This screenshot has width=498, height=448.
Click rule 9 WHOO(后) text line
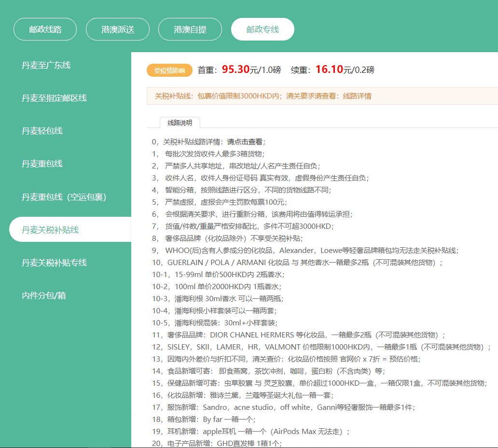(x=305, y=251)
